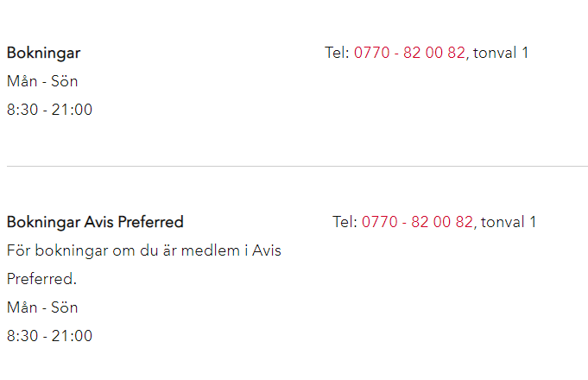Click 'tonval 1' in the Bokningar row
Image resolution: width=588 pixels, height=380 pixels.
(502, 53)
